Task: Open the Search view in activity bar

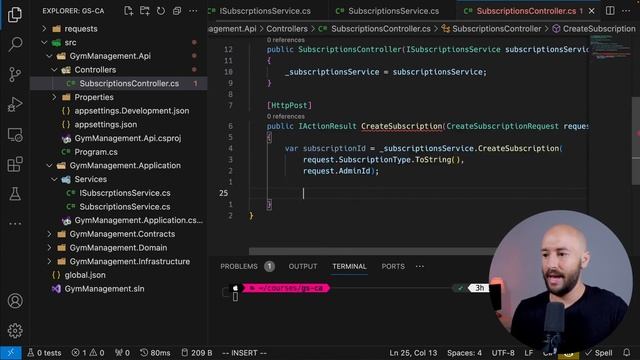Action: coord(15,44)
